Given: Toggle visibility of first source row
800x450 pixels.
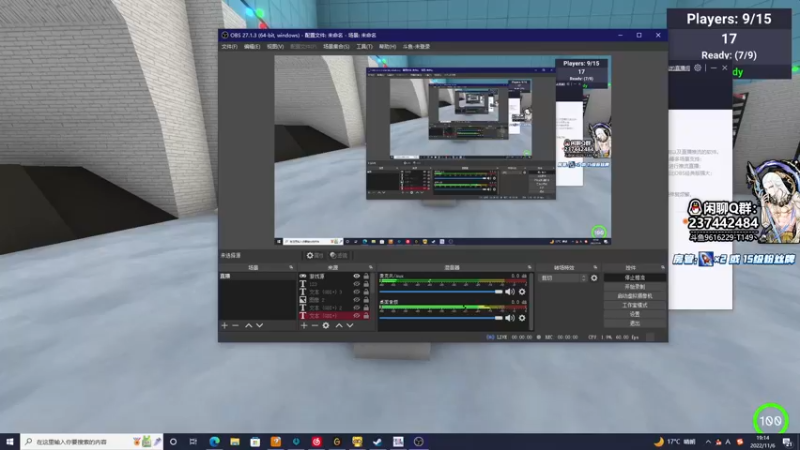Looking at the screenshot, I should click(357, 276).
